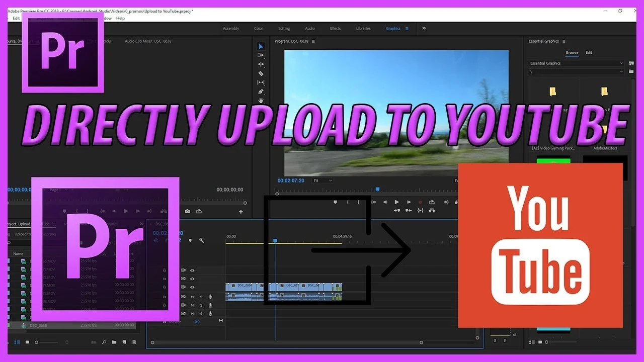Screen dimensions: 644x362
Task: Click Mark In in the Program monitor
Action: (x=347, y=202)
